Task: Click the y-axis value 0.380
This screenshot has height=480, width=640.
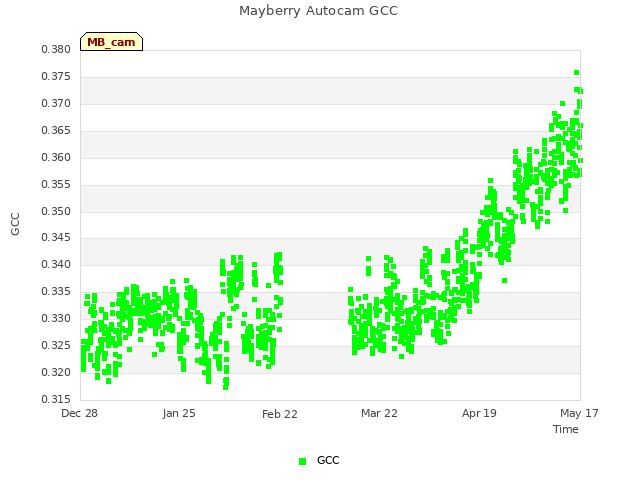Action: 56,49
